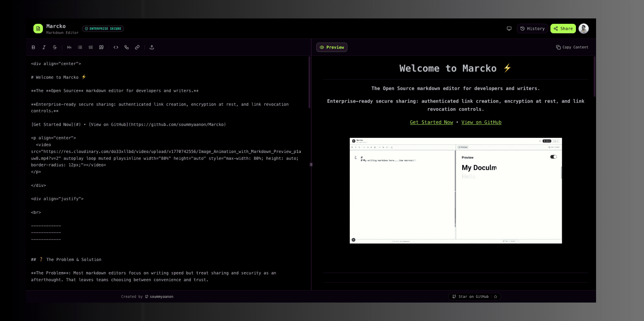Viewport: 644px width, 321px height.
Task: Click the Share button
Action: point(563,29)
